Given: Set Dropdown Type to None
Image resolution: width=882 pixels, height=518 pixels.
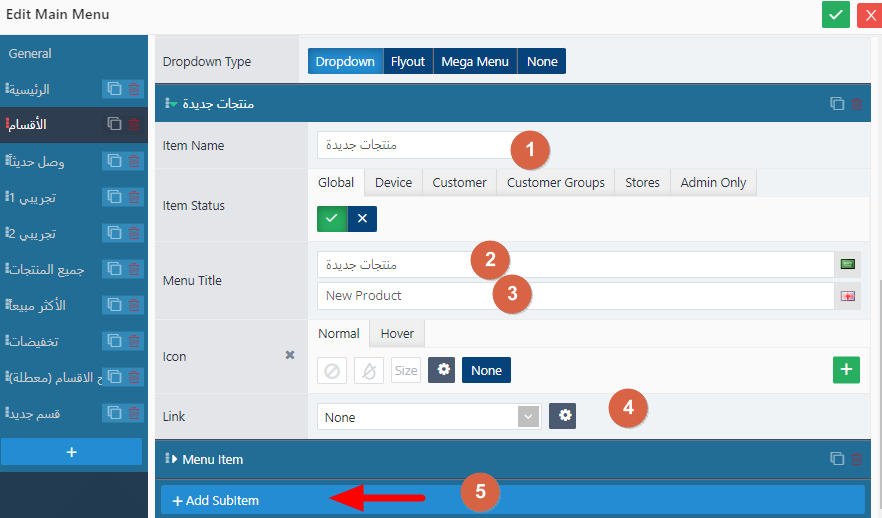Looking at the screenshot, I should [x=542, y=61].
